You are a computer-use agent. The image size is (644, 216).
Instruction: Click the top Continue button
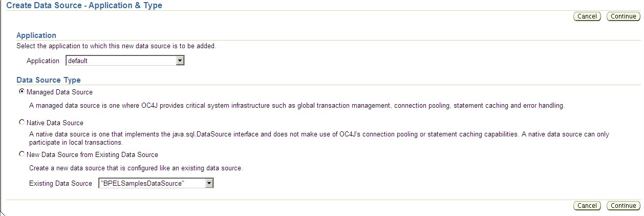click(623, 16)
